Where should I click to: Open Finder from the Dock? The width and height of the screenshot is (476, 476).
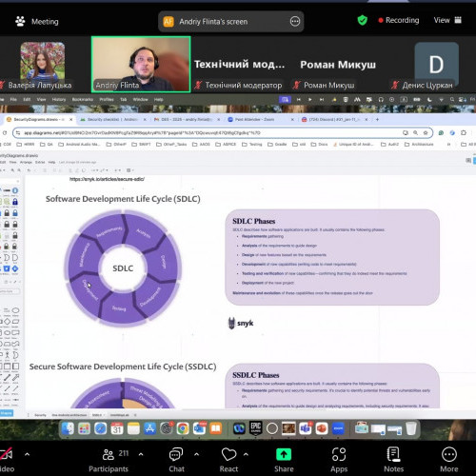coord(68,428)
